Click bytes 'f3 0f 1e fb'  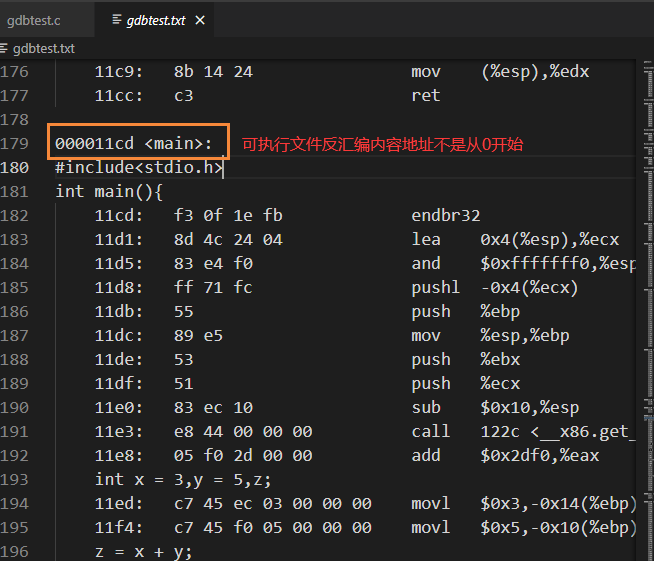click(228, 216)
